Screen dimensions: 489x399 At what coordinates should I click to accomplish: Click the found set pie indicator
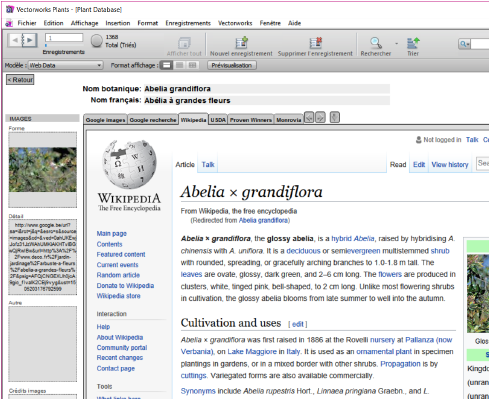(x=97, y=41)
